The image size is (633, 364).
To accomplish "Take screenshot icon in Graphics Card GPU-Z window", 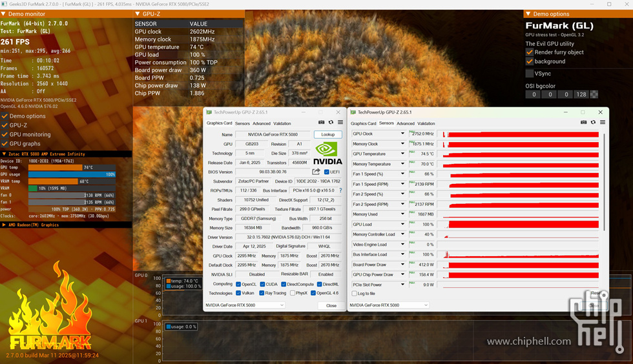I will (322, 122).
